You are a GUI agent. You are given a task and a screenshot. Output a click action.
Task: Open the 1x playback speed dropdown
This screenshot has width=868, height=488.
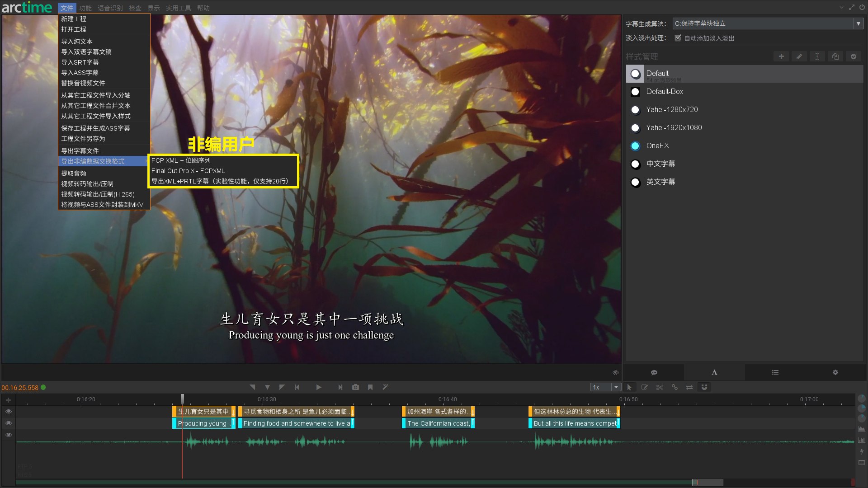click(x=616, y=387)
